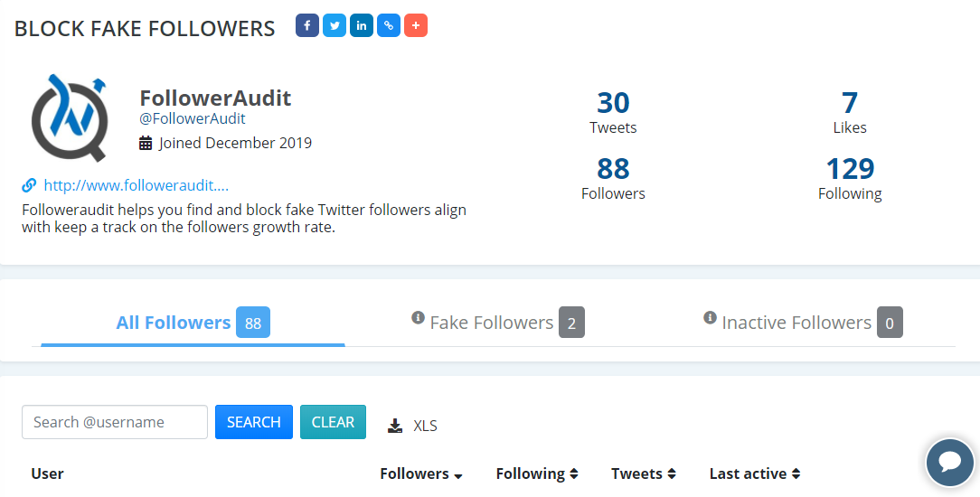Click the Followeraudit bio description text
This screenshot has width=980, height=497.
pyautogui.click(x=244, y=219)
